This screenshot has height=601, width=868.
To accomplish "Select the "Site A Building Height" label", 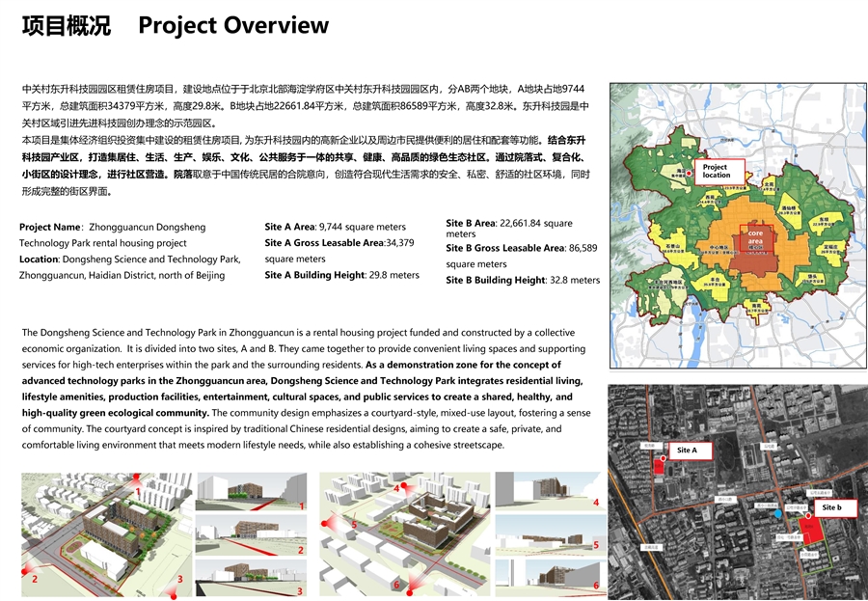I will 314,275.
